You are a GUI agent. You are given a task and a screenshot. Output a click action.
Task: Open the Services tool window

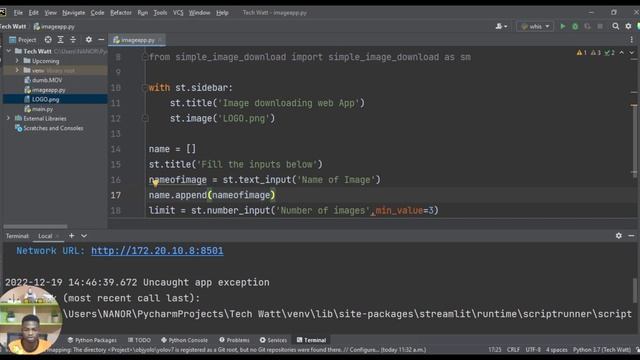tap(273, 340)
